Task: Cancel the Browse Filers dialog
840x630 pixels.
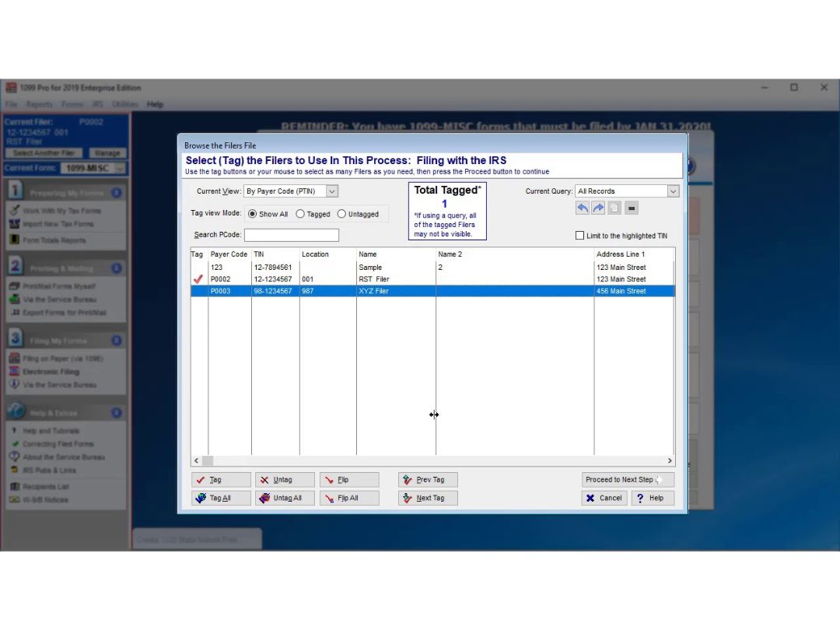Action: (604, 498)
